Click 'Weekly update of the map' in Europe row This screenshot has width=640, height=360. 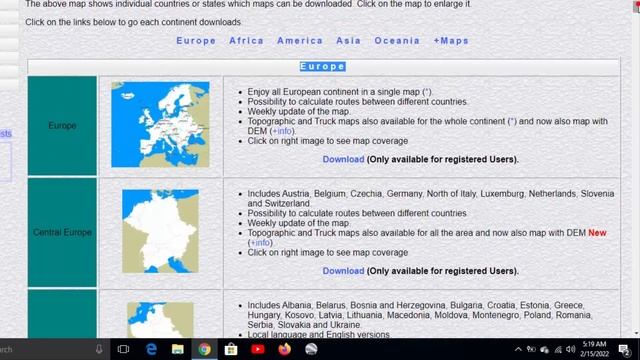pos(298,111)
